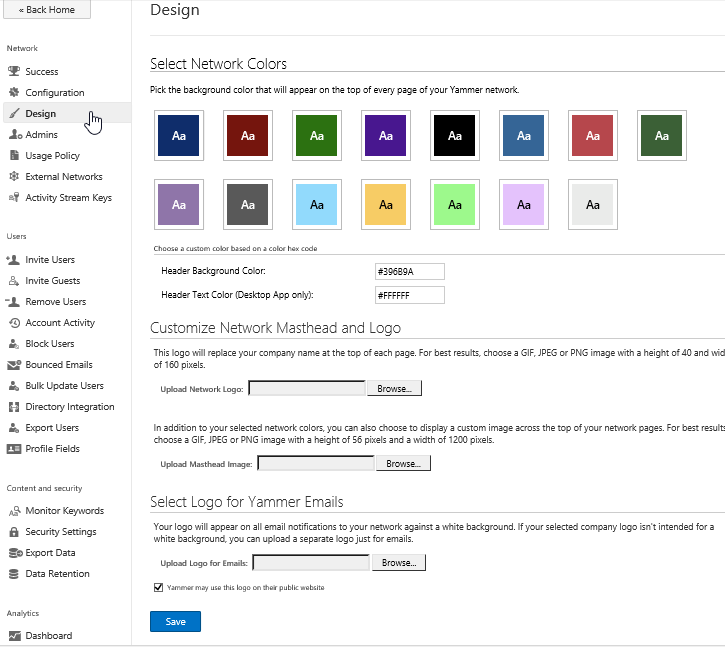This screenshot has height=647, width=725.
Task: Toggle the Yammer public website logo checkbox
Action: (x=159, y=588)
